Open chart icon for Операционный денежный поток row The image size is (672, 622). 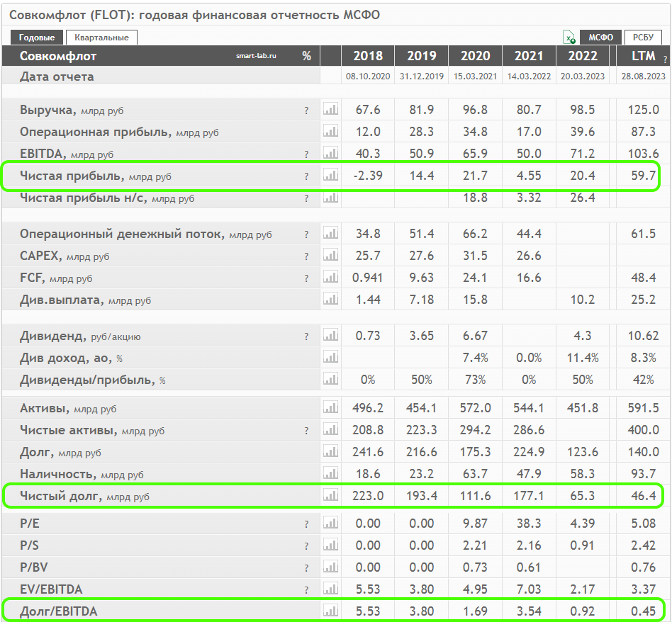330,233
